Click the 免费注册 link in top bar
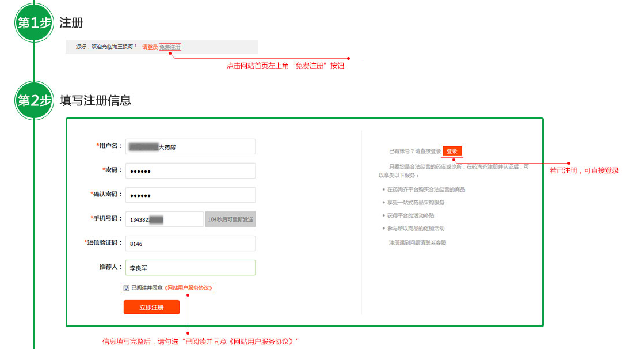Image resolution: width=644 pixels, height=349 pixels. click(x=173, y=47)
